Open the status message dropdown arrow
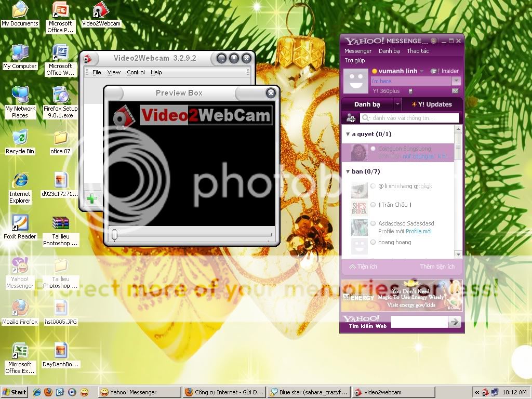The height and width of the screenshot is (399, 532). coord(456,81)
